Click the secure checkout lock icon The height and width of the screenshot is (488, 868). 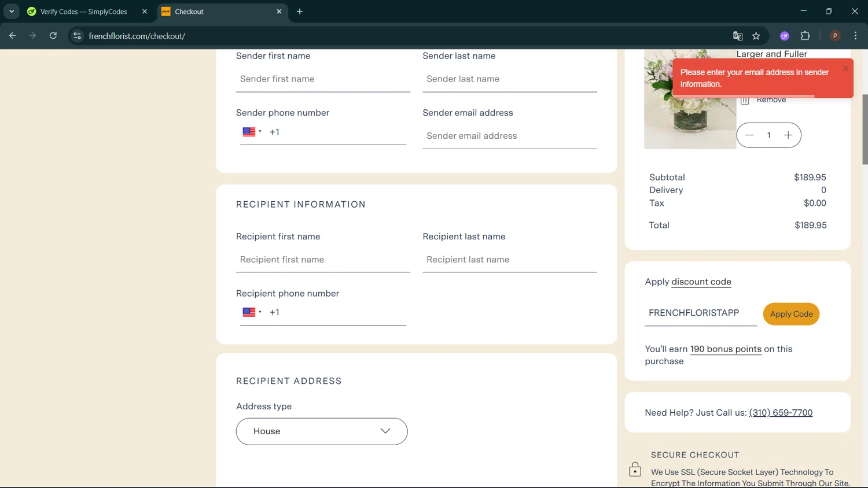click(635, 469)
